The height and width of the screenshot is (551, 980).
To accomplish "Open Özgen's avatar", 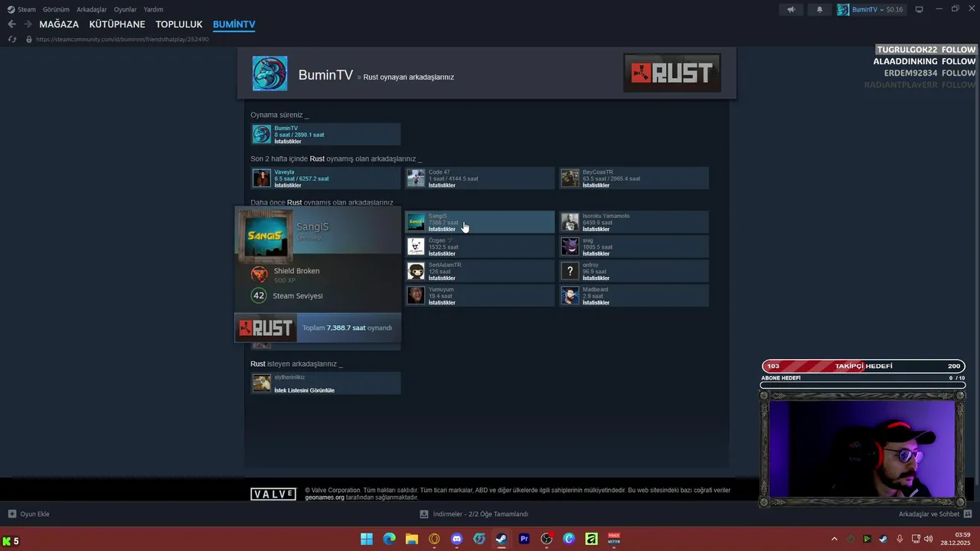I will tap(416, 246).
